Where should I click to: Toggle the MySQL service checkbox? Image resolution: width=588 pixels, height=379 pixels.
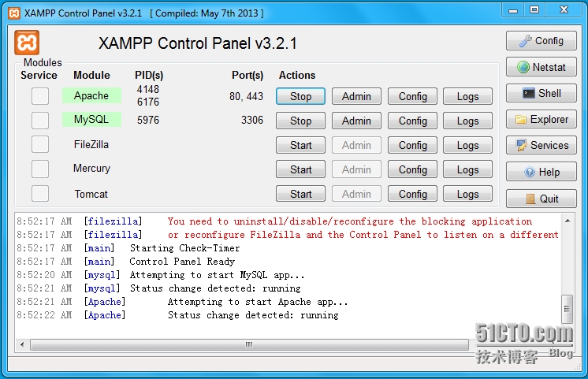(x=40, y=121)
